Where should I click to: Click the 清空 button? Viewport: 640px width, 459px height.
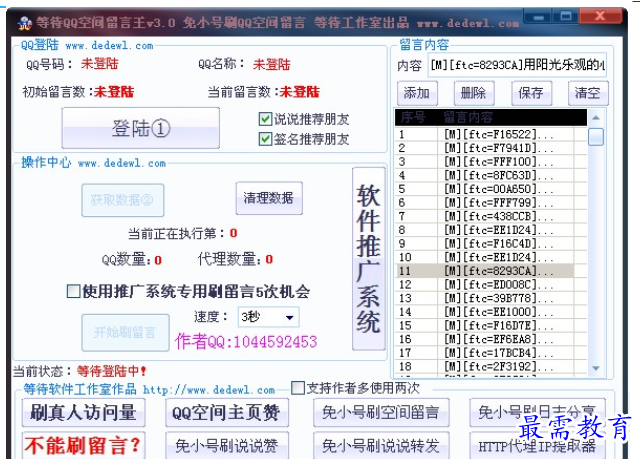coord(588,93)
